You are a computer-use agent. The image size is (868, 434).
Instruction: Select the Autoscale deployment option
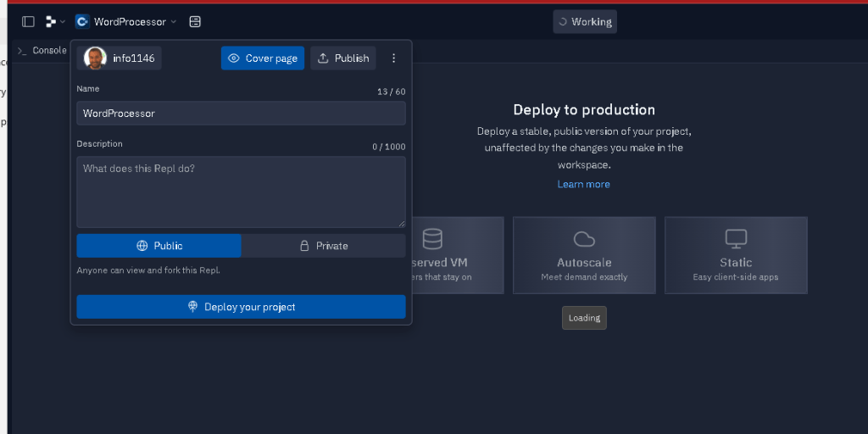[584, 255]
